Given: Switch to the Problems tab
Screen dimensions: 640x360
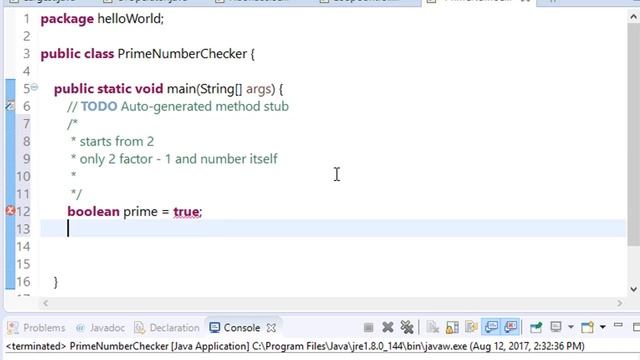Looking at the screenshot, I should (36, 328).
